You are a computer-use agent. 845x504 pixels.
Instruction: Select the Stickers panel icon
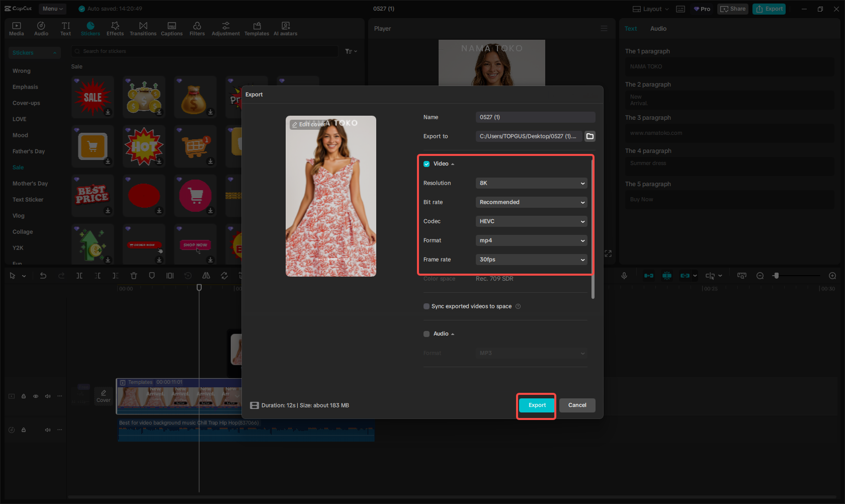(91, 28)
